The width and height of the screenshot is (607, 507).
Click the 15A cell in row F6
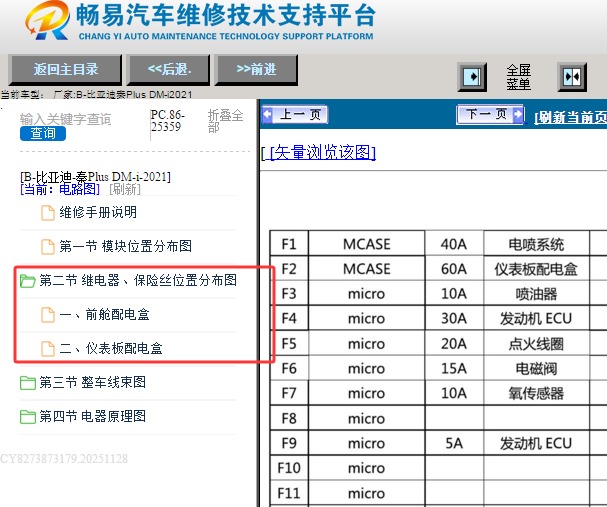(x=454, y=368)
